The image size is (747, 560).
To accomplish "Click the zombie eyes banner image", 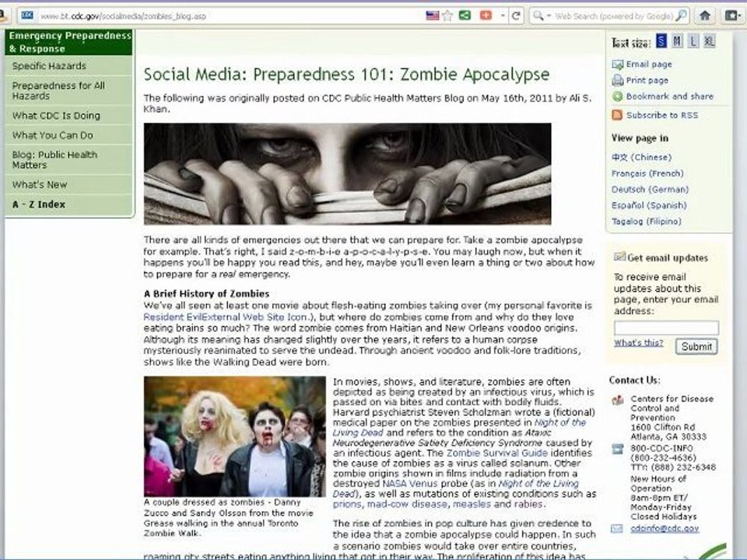I will pos(347,173).
